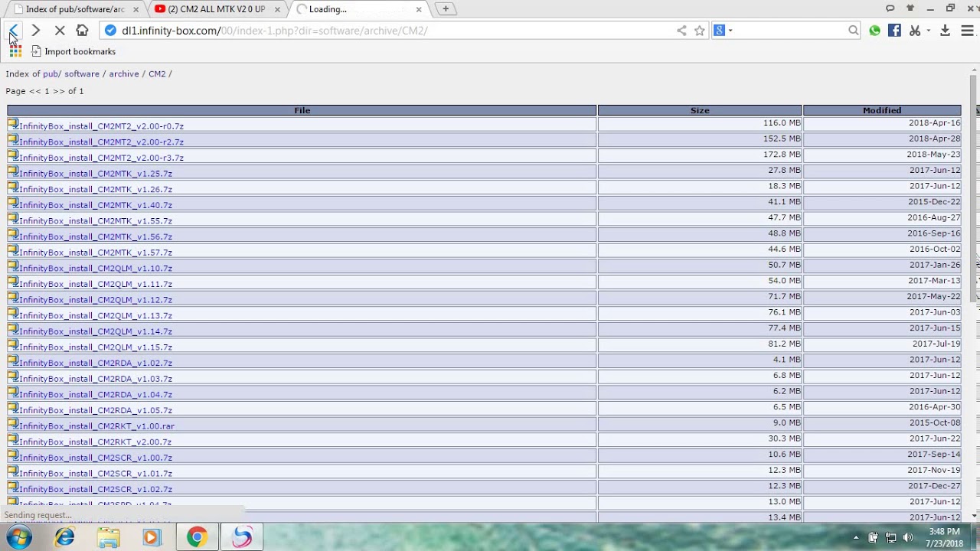The image size is (980, 551).
Task: Click the file icon beside CM2SCR_v1.02.7z
Action: tap(13, 487)
